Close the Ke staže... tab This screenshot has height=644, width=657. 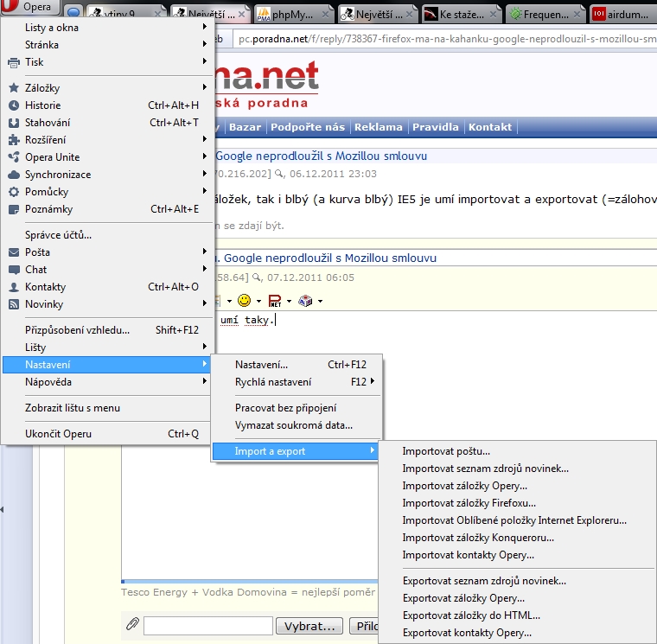493,15
